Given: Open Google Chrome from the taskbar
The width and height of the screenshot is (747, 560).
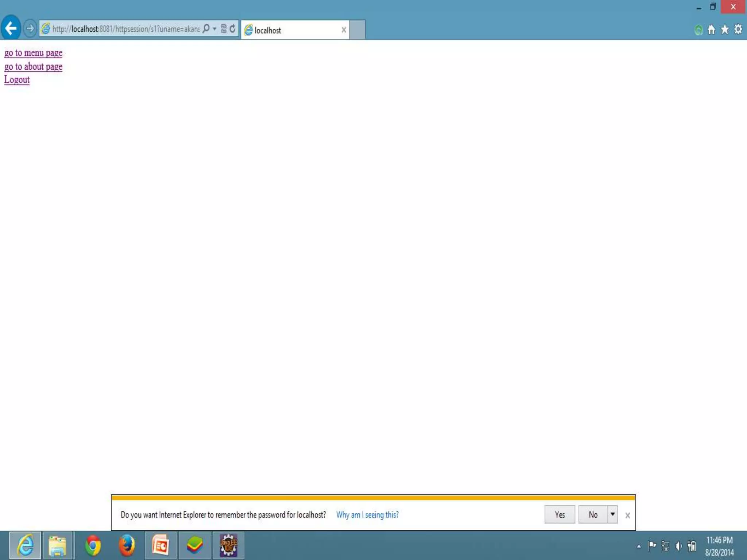Looking at the screenshot, I should (x=93, y=545).
